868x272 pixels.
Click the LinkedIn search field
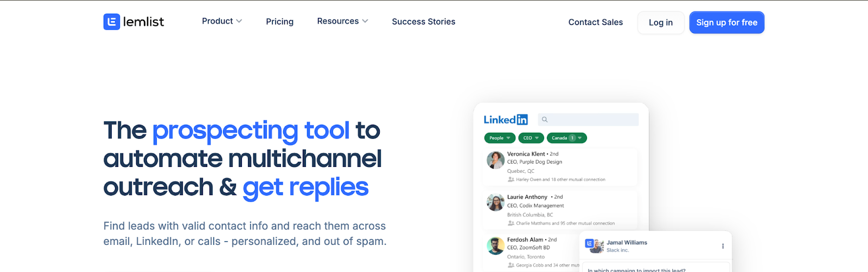point(588,120)
